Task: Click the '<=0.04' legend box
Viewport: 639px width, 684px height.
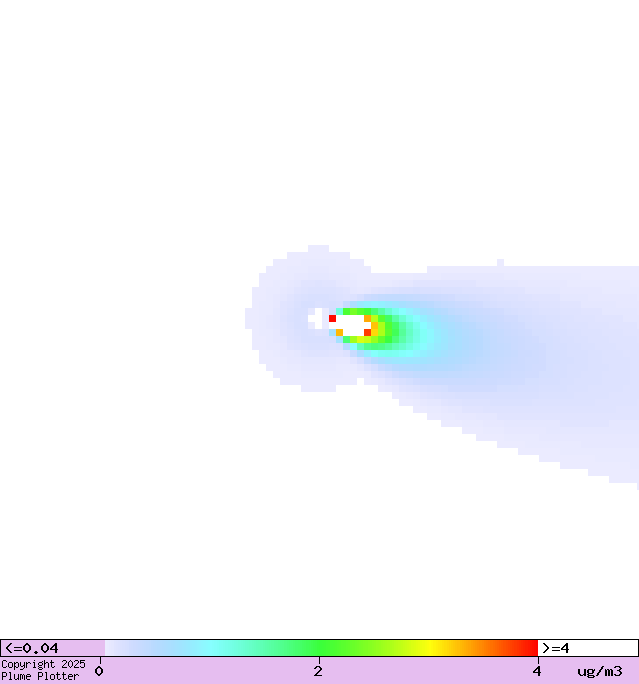Action: (x=53, y=648)
